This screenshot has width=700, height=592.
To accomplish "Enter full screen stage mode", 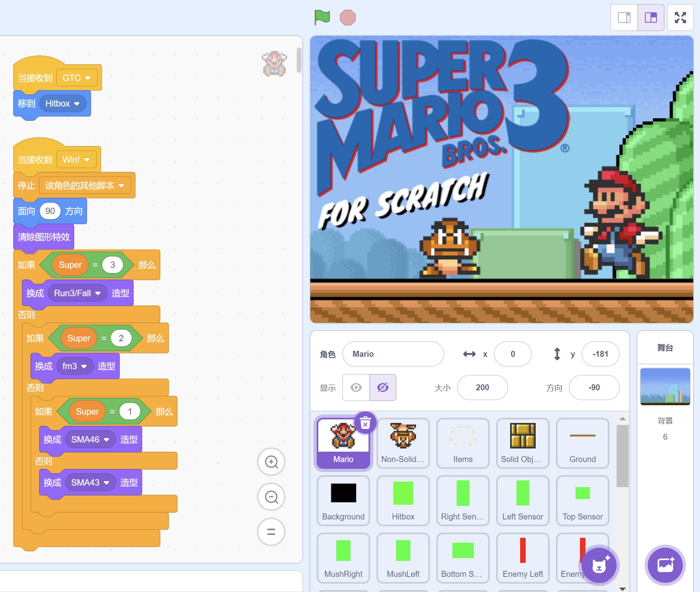I will [680, 18].
